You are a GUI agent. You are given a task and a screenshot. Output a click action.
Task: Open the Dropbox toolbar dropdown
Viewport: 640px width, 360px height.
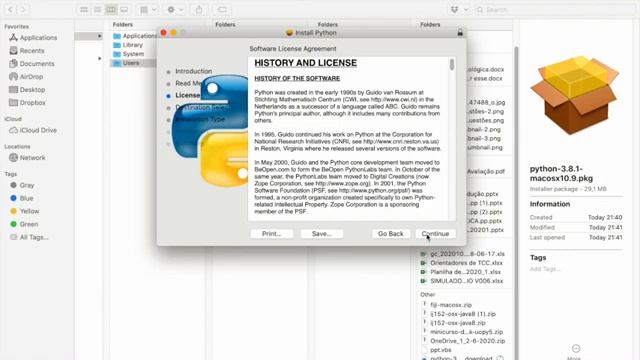tap(459, 9)
